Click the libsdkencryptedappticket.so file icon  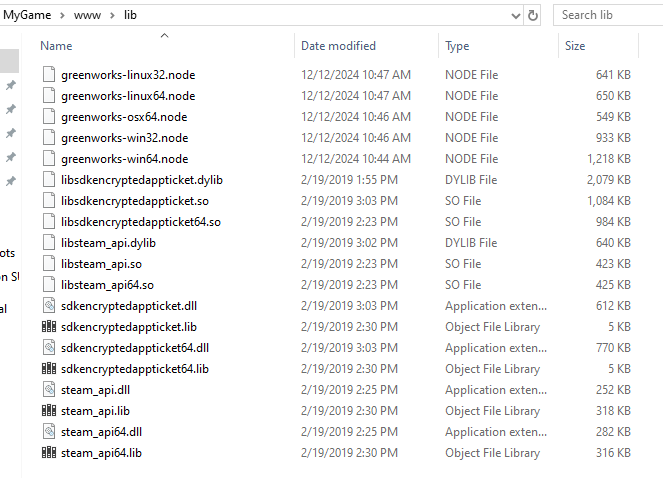[49, 201]
